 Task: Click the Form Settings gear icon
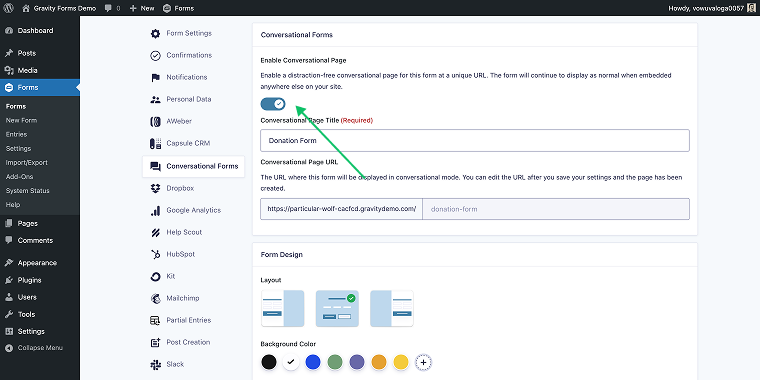click(155, 33)
